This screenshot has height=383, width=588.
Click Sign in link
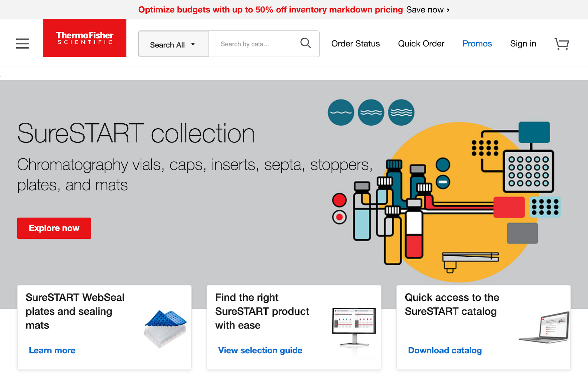pos(523,44)
